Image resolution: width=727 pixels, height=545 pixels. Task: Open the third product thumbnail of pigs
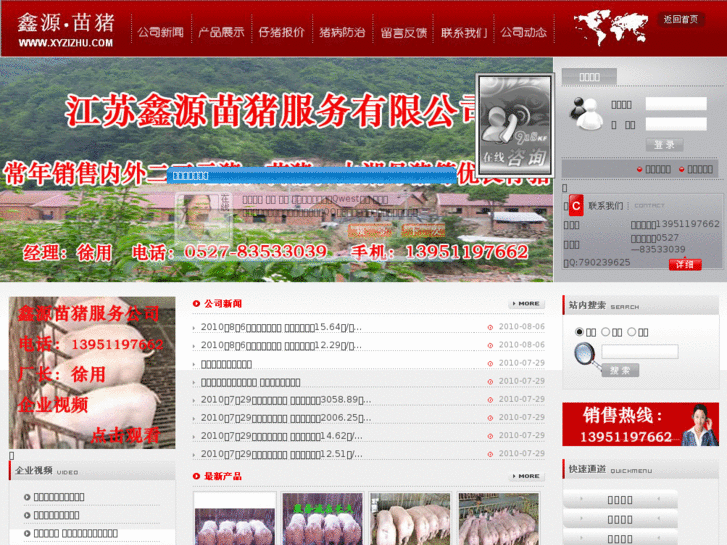point(410,519)
